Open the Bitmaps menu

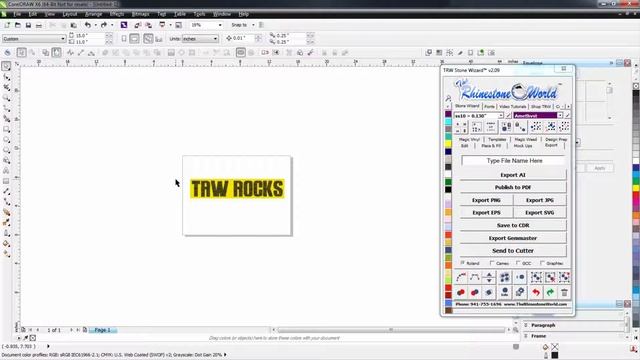[140, 14]
